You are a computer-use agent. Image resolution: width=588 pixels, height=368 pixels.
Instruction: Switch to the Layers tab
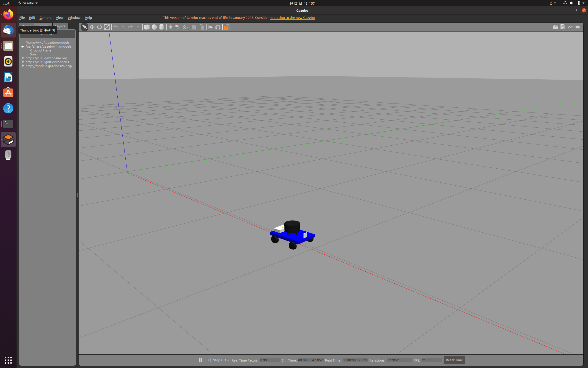pos(61,26)
